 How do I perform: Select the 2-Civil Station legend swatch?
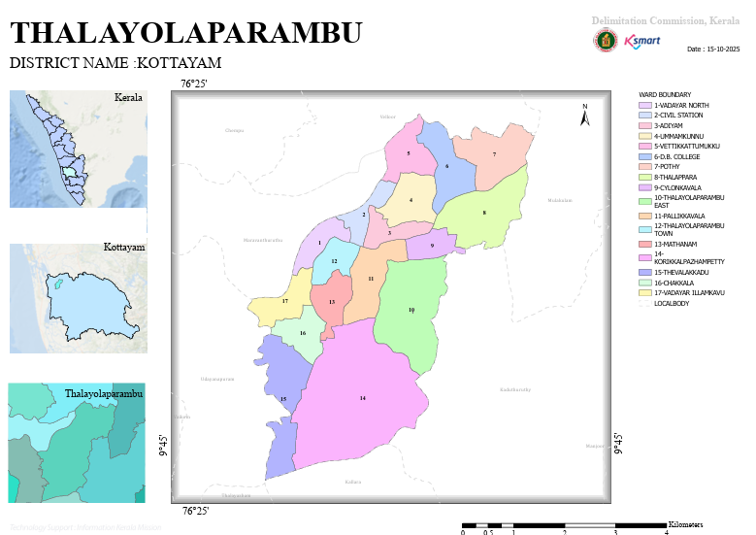pos(645,116)
